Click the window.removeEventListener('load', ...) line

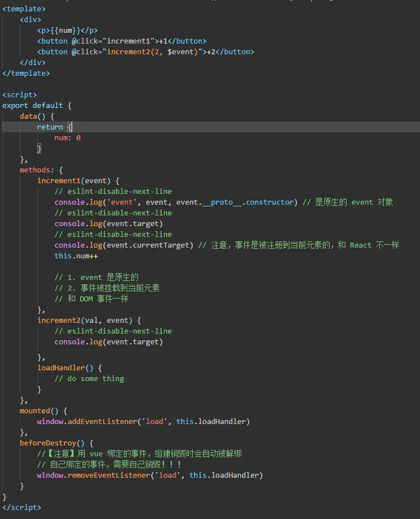click(150, 475)
